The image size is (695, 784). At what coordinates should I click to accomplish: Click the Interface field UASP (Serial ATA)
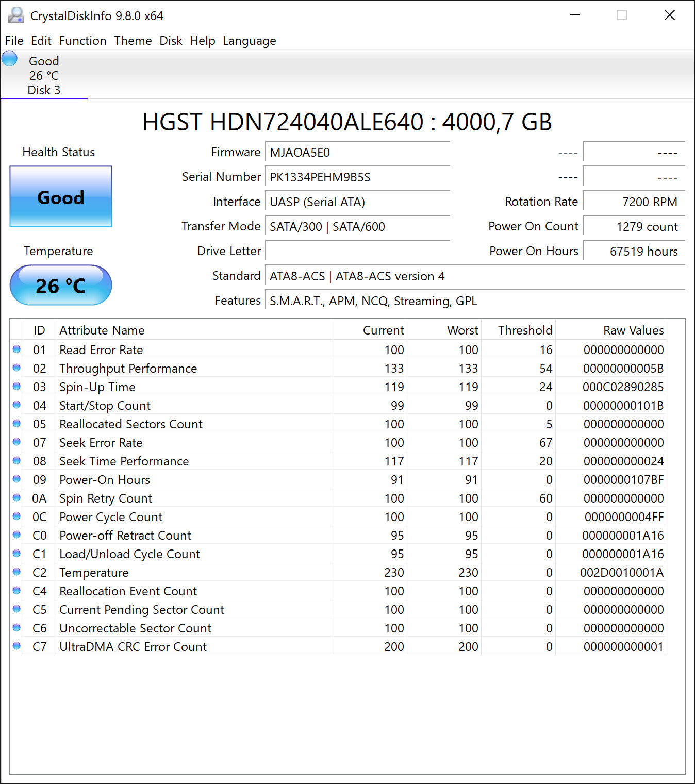click(358, 202)
